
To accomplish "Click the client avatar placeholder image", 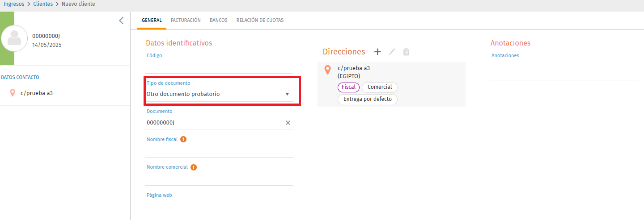I will coord(15,39).
